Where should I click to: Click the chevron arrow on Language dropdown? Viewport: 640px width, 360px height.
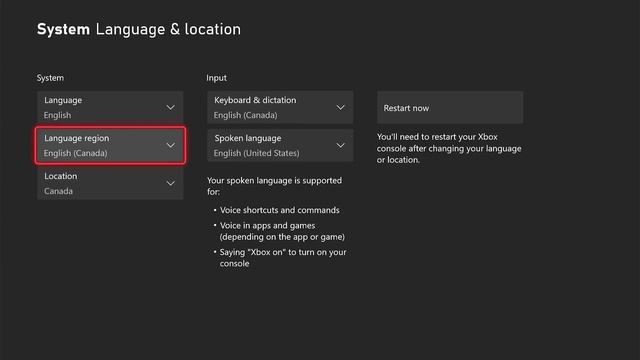coord(171,107)
